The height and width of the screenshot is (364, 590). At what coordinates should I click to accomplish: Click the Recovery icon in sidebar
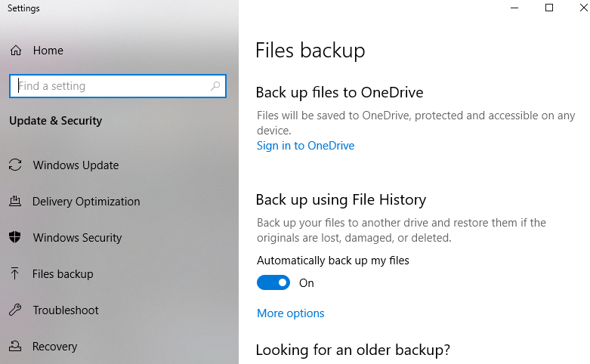pos(15,346)
